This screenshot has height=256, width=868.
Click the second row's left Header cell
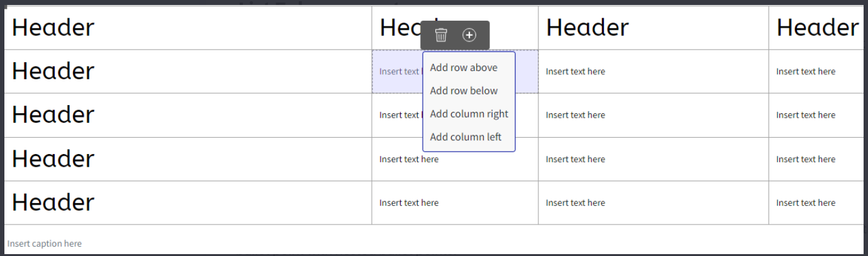pos(53,71)
